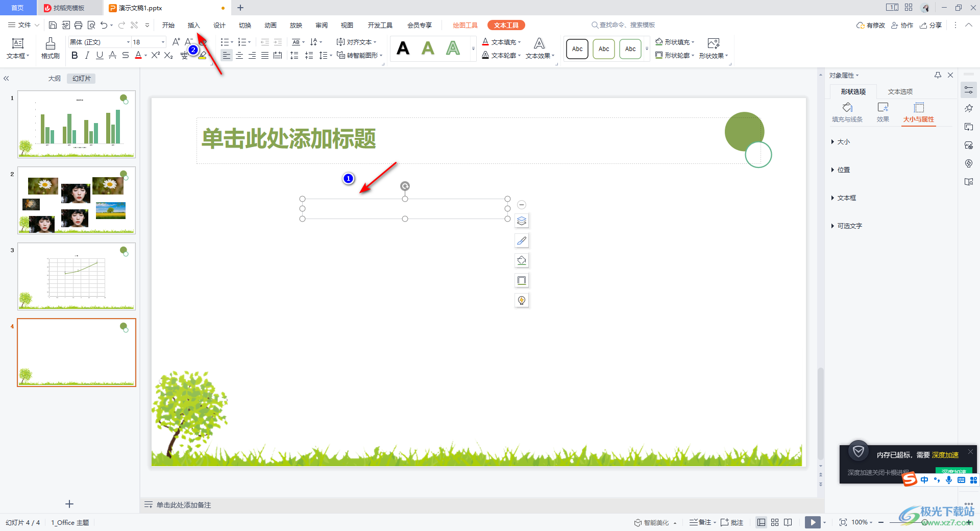Click the Share (分享) button
This screenshot has width=980, height=531.
click(x=930, y=25)
